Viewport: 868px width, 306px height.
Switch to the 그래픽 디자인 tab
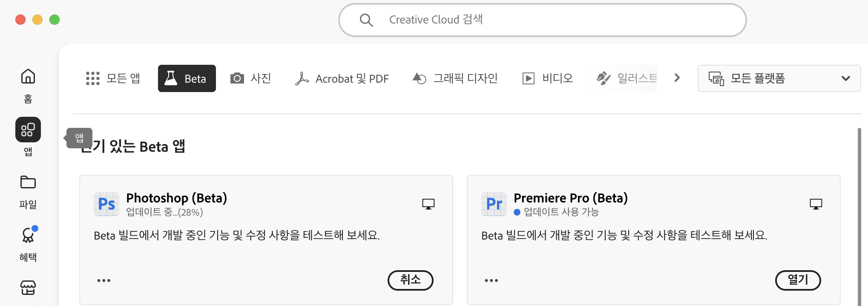(455, 78)
